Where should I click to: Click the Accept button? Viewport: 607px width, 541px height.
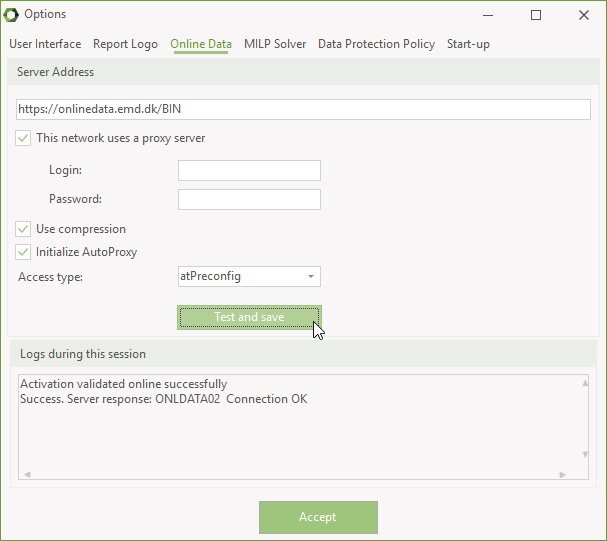[x=318, y=517]
